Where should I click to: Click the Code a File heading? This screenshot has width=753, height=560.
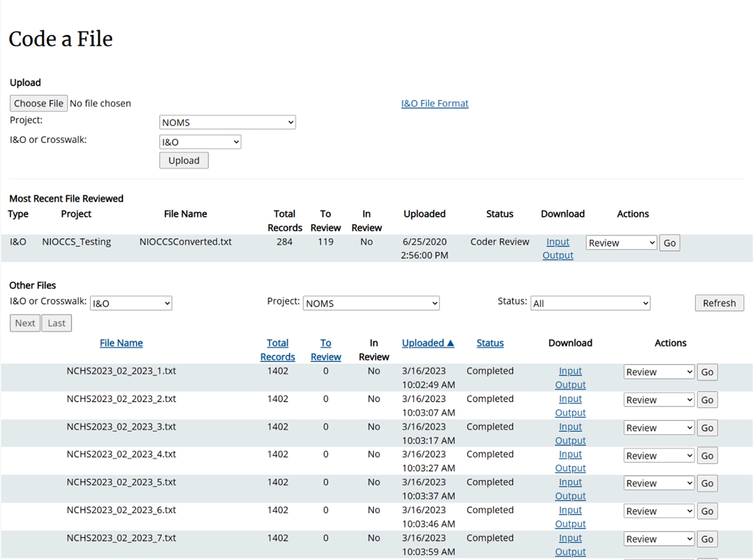click(x=60, y=39)
